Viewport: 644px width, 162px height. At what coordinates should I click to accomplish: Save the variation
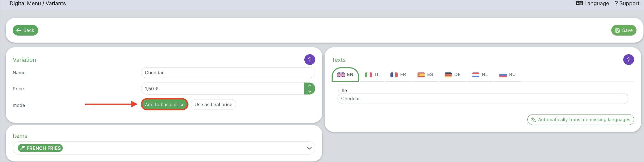[624, 30]
